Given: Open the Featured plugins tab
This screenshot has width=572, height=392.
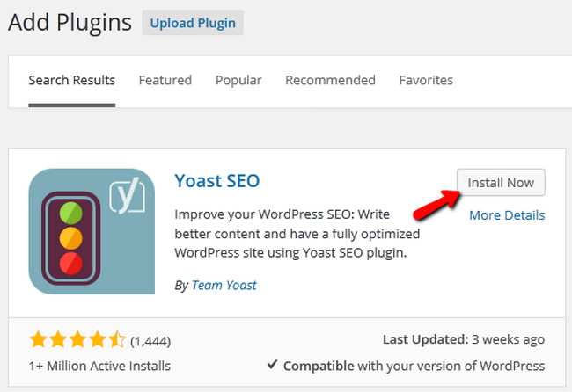Looking at the screenshot, I should click(165, 80).
